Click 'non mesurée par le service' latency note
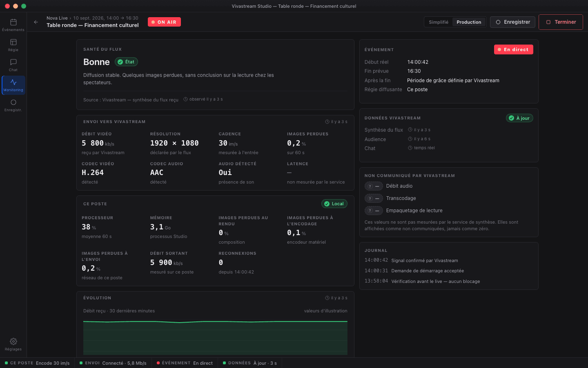 [316, 182]
